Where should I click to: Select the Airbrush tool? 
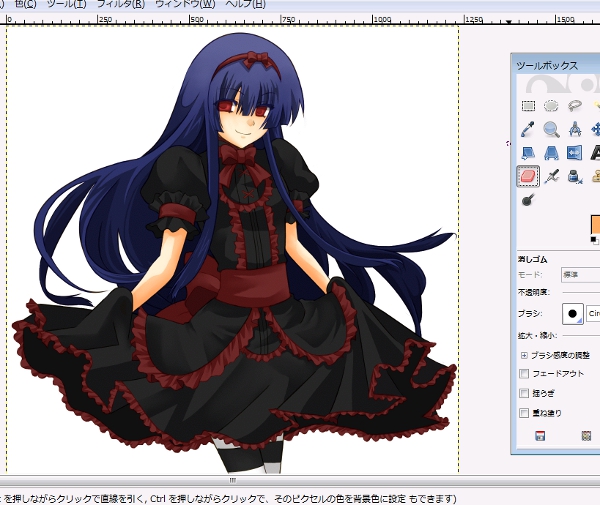tap(551, 176)
